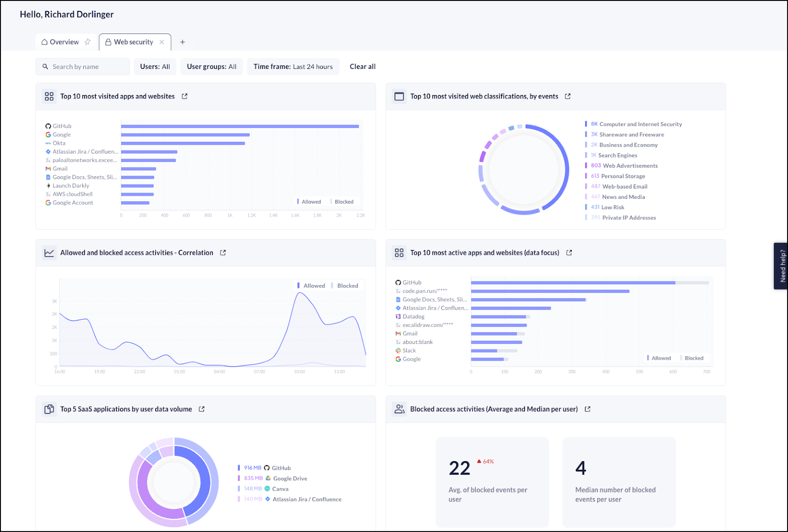Close the Web security tab
The height and width of the screenshot is (532, 788).
point(162,42)
